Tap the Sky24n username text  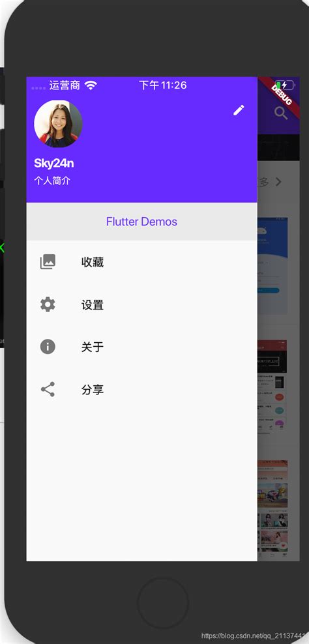point(54,164)
